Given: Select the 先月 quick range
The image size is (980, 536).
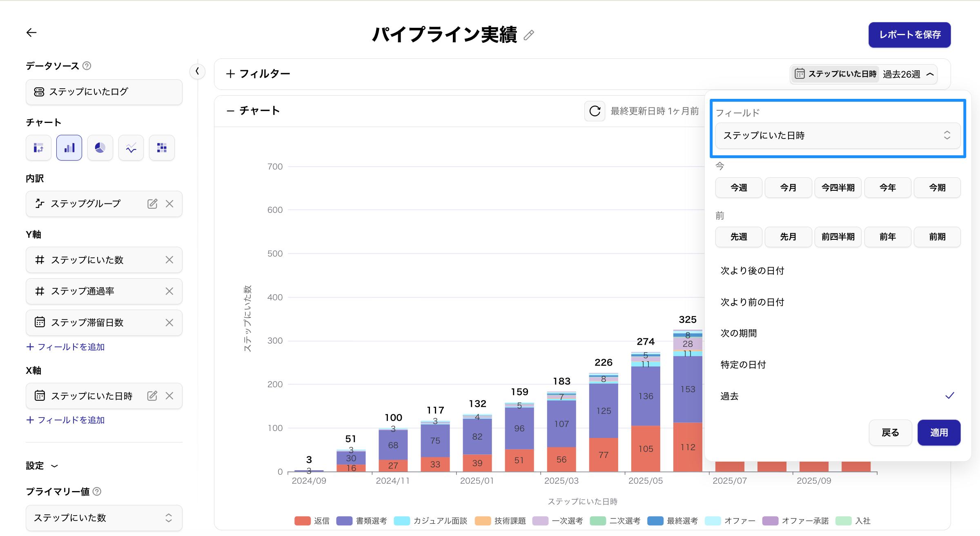Looking at the screenshot, I should coord(788,237).
